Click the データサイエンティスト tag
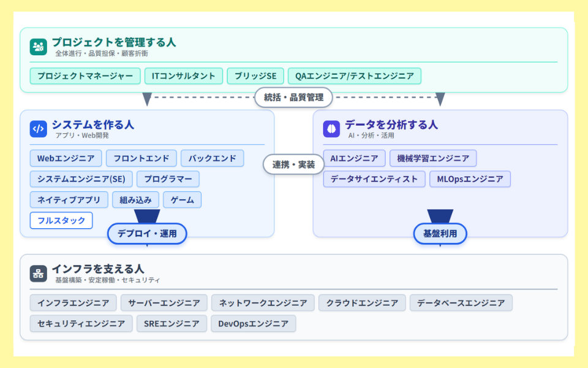The image size is (588, 368). pos(374,179)
